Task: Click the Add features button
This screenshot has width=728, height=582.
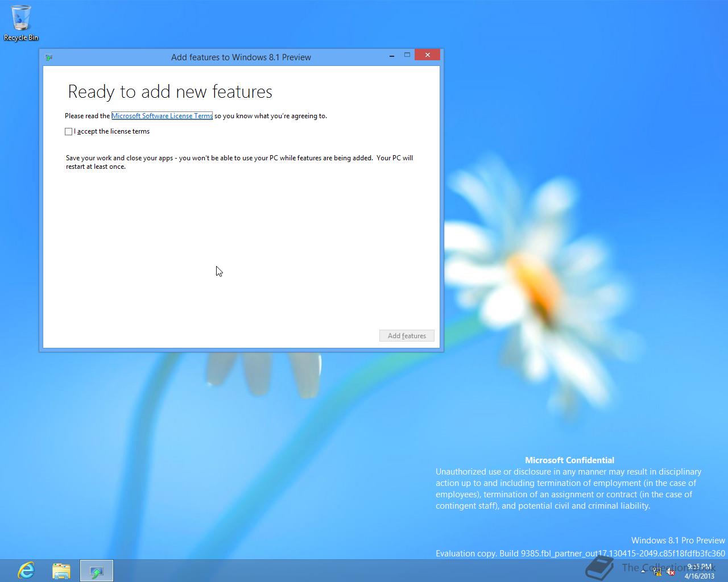Action: click(407, 336)
